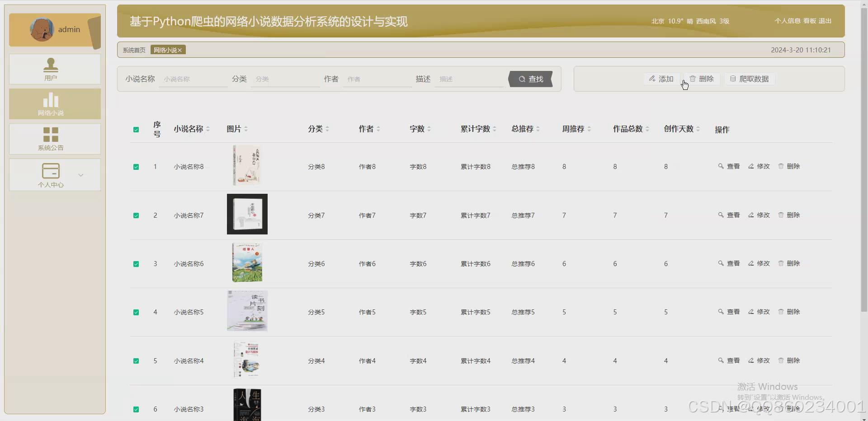
Task: Delete the 小说名称7 row
Action: [789, 215]
